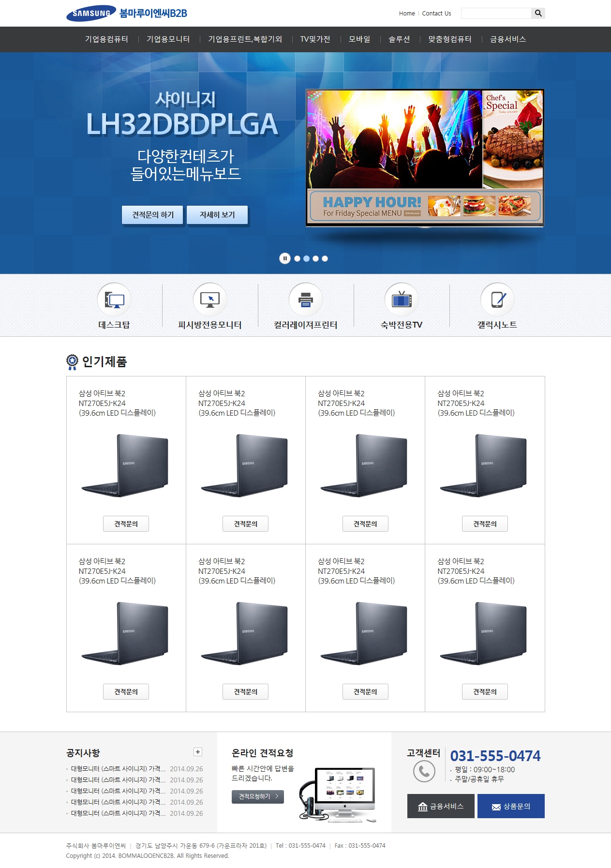Open last notice in 공지사항 list
611x868 pixels.
(x=118, y=813)
